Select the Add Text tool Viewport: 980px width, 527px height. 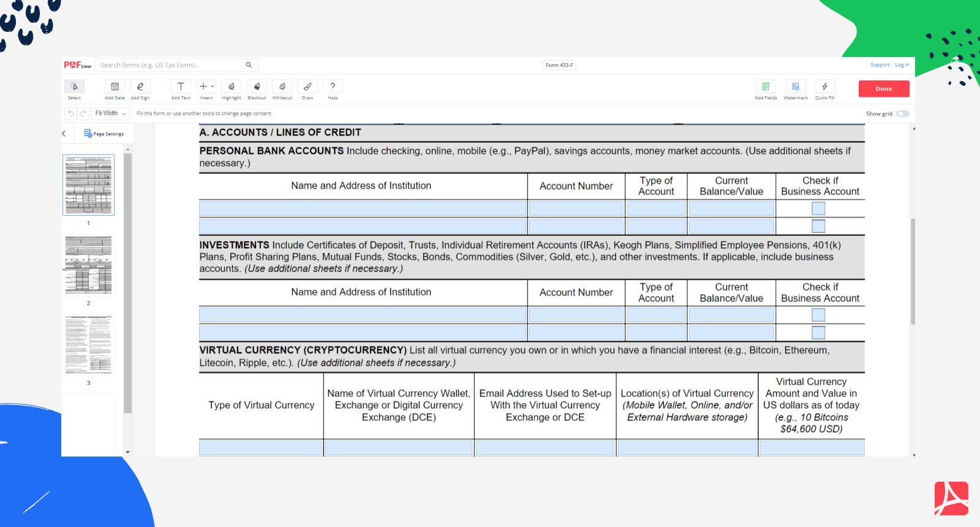[x=181, y=89]
